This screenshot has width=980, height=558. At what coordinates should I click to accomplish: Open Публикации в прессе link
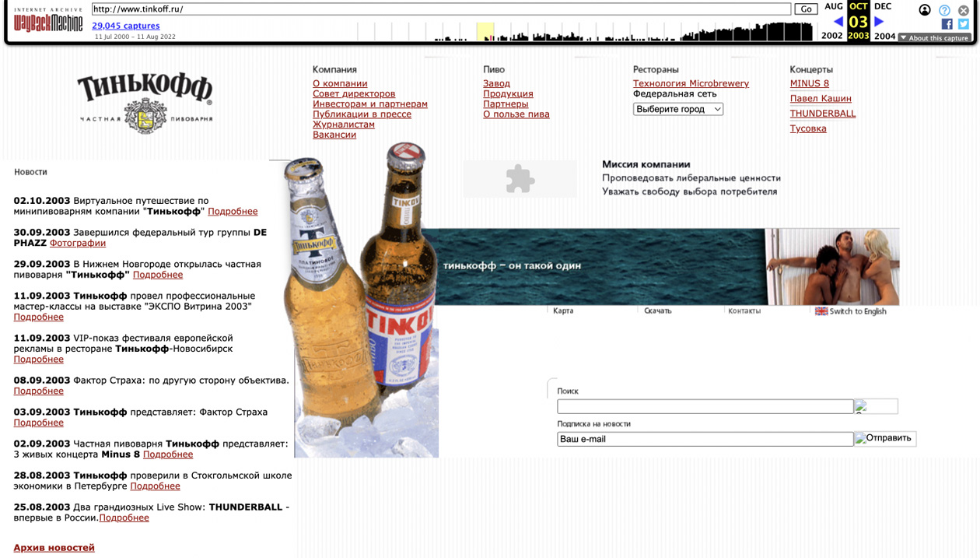click(362, 114)
